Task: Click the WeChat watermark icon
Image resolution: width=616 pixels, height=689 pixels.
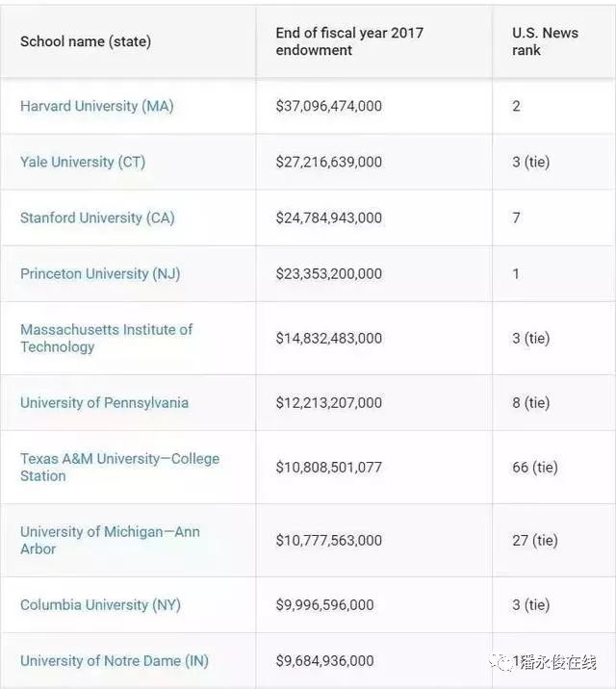Action: (x=500, y=661)
